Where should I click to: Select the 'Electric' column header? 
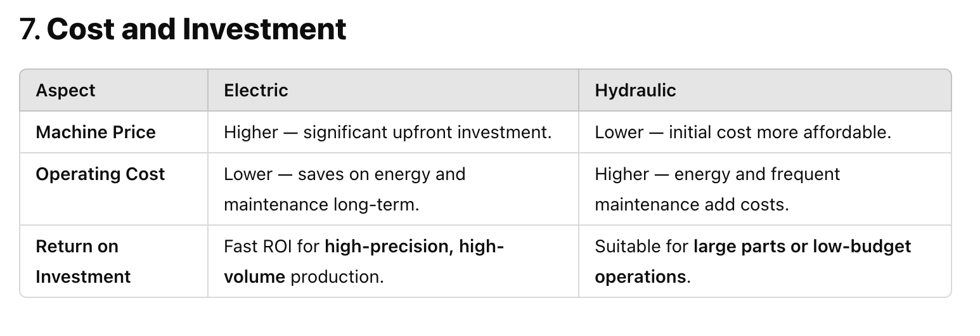(x=256, y=90)
